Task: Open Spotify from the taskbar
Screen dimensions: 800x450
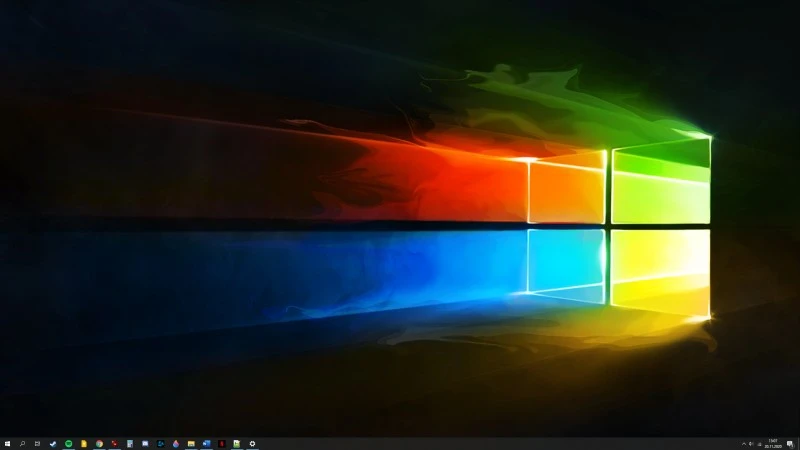Action: coord(68,444)
